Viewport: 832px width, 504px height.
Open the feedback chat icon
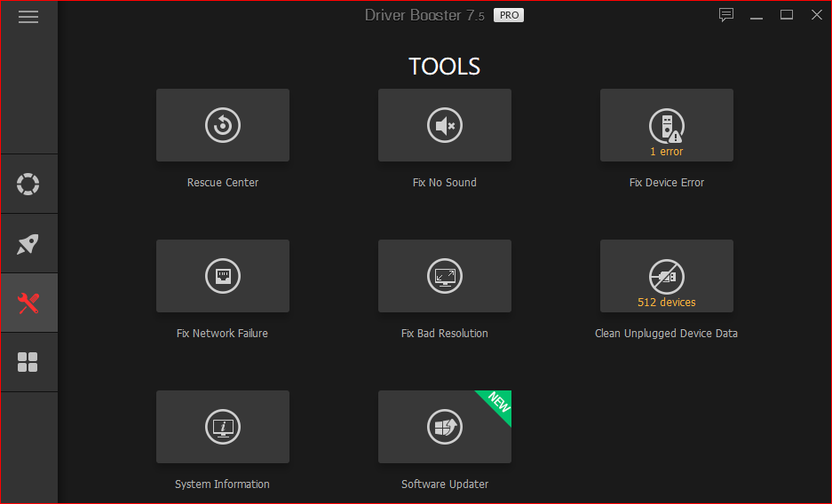pos(725,15)
